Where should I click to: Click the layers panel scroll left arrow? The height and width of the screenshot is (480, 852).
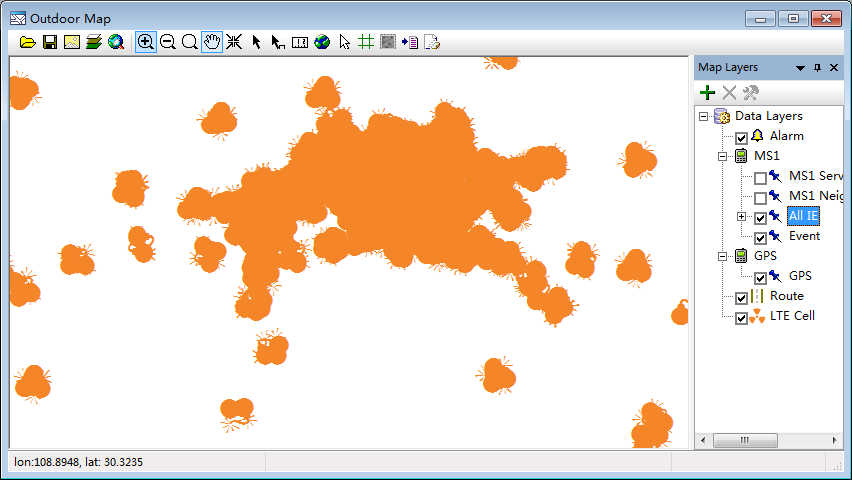[704, 440]
